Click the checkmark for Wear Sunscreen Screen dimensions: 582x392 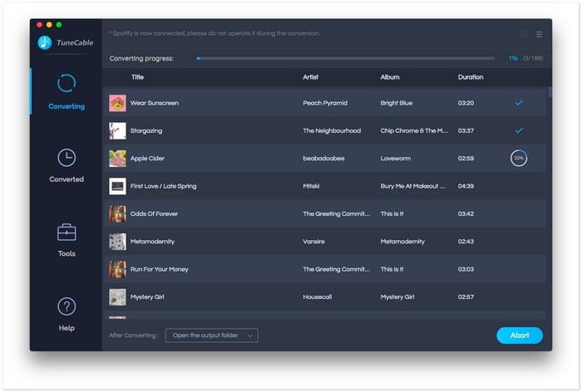coord(519,103)
